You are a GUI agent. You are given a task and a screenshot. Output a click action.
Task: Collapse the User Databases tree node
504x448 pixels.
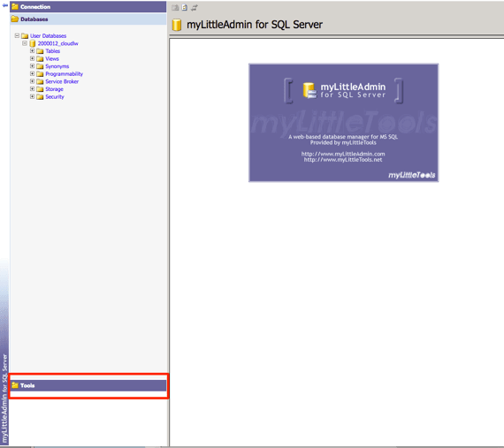coord(17,35)
